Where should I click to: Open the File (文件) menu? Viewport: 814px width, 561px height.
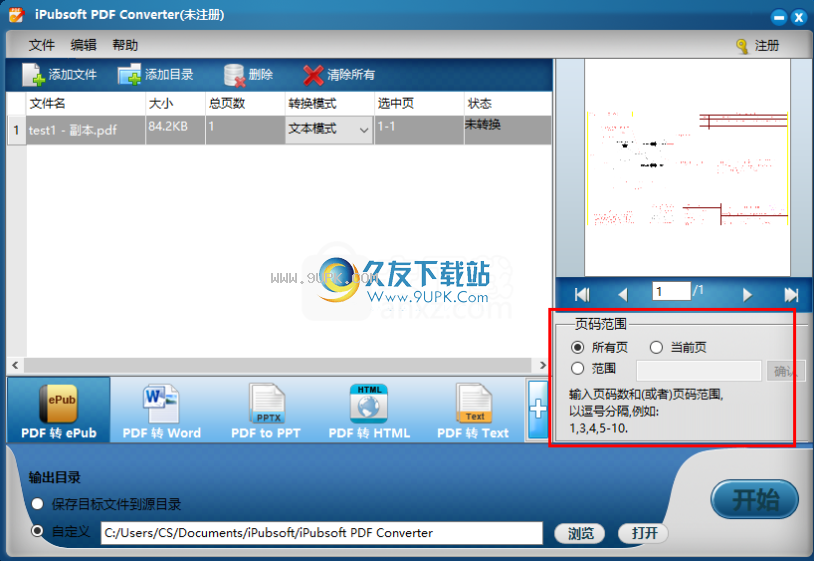(42, 45)
